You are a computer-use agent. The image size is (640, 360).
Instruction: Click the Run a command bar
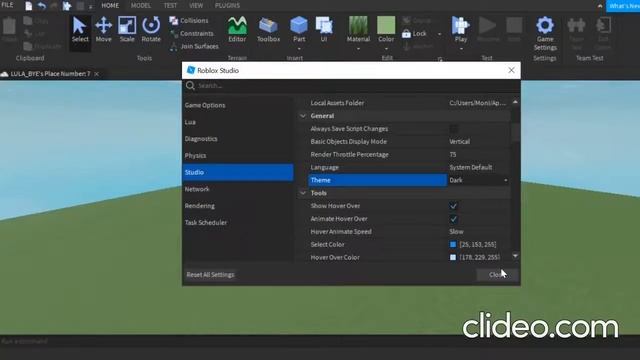pyautogui.click(x=320, y=341)
